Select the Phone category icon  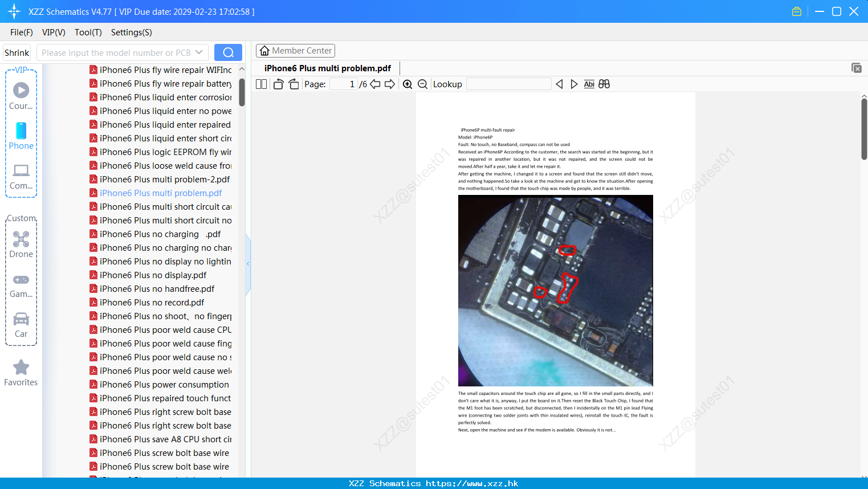pos(21,136)
